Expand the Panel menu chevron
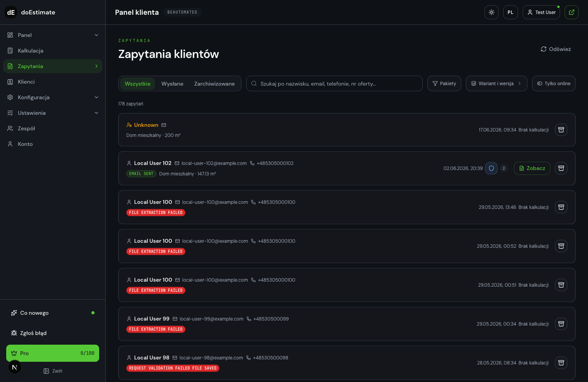588x382 pixels. (96, 35)
